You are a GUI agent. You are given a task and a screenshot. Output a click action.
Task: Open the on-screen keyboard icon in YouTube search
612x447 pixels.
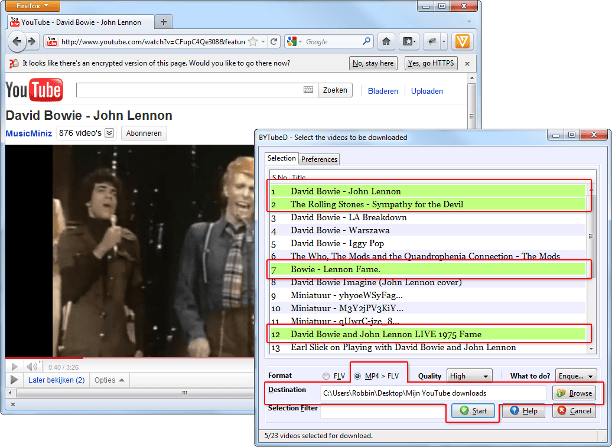point(308,90)
